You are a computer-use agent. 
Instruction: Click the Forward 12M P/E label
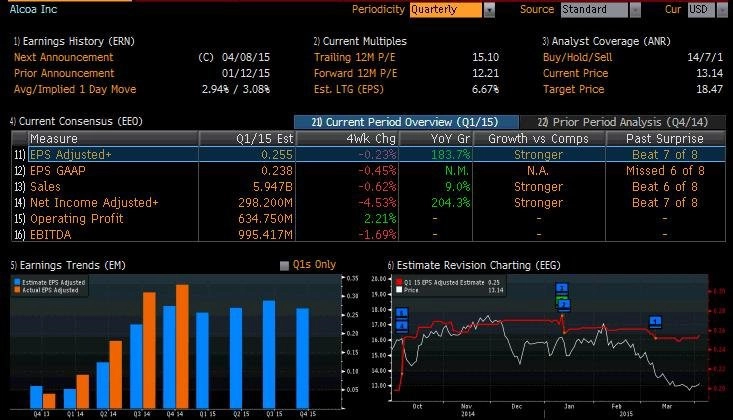(x=355, y=73)
